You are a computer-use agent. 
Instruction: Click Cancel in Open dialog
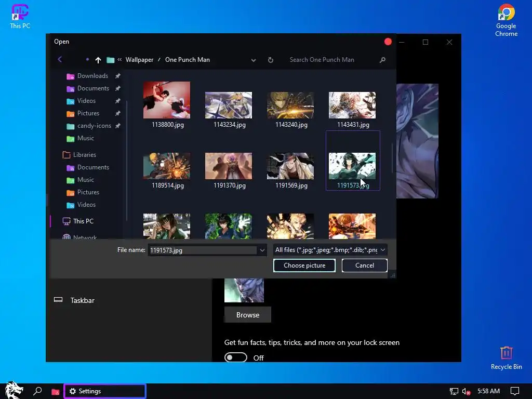pos(364,265)
